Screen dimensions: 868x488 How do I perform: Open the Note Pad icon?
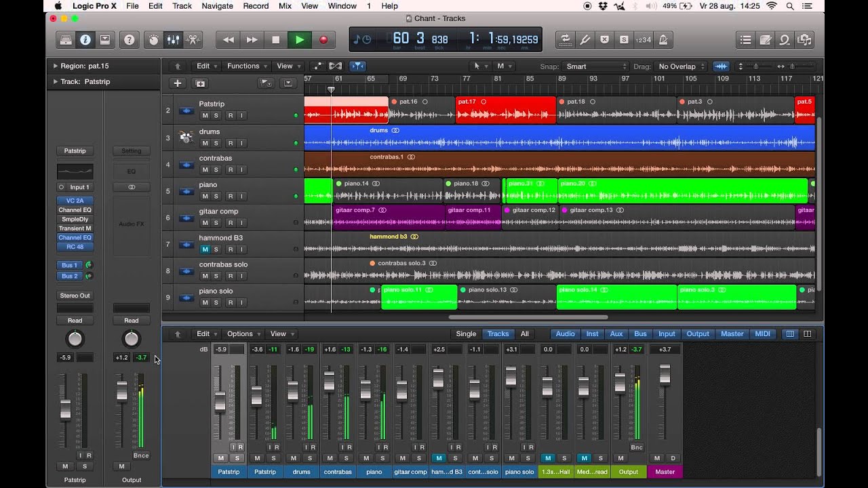click(x=766, y=40)
